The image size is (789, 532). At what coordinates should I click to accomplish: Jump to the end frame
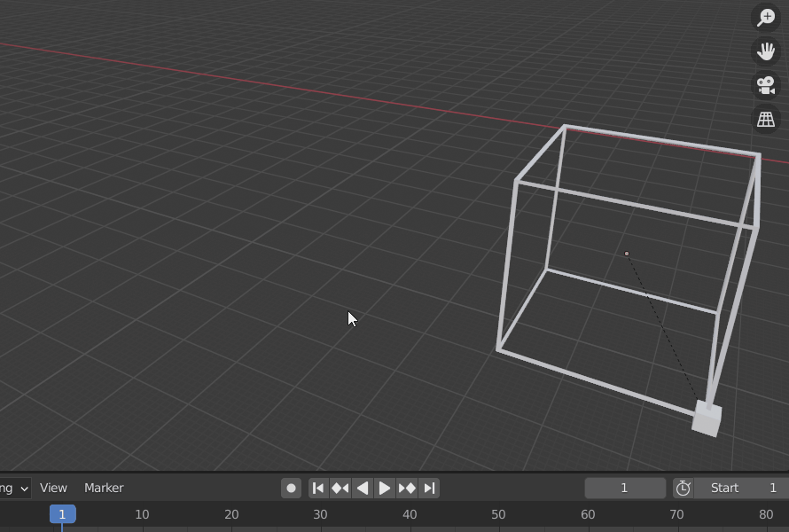tap(429, 489)
